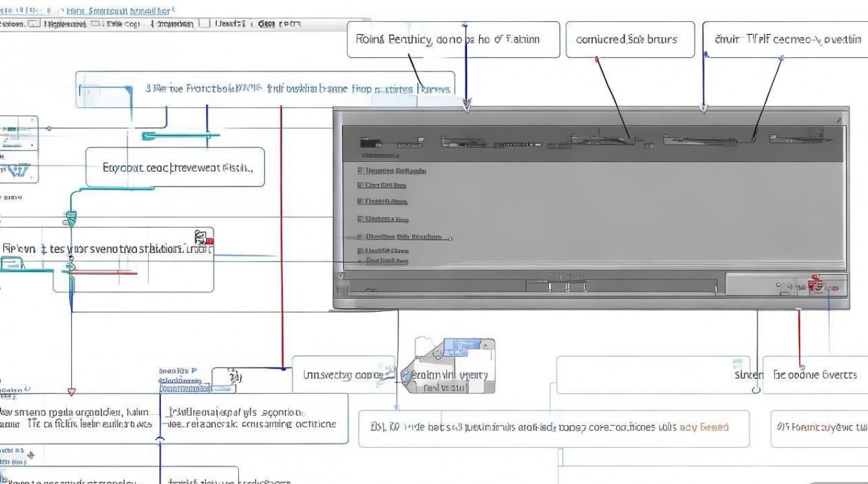Screen dimensions: 868x484
Task: Click the teal funnel icon below the 'Eqyobut' box
Action: [72, 217]
